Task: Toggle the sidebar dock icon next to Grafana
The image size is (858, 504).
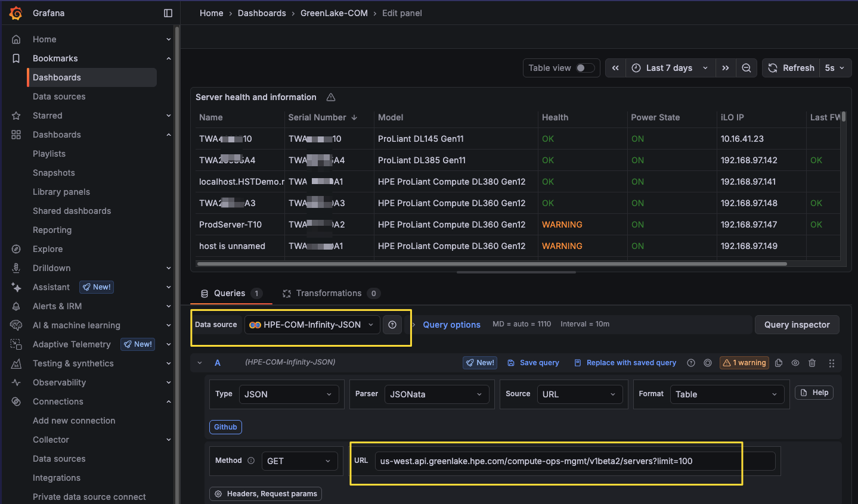Action: point(168,13)
